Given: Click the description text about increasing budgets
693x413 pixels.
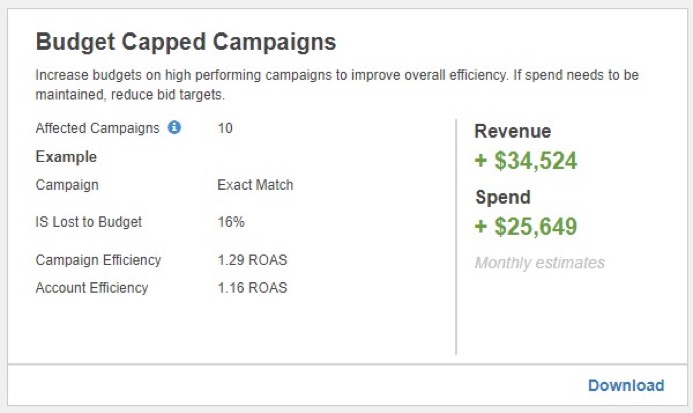Looking at the screenshot, I should pyautogui.click(x=337, y=84).
